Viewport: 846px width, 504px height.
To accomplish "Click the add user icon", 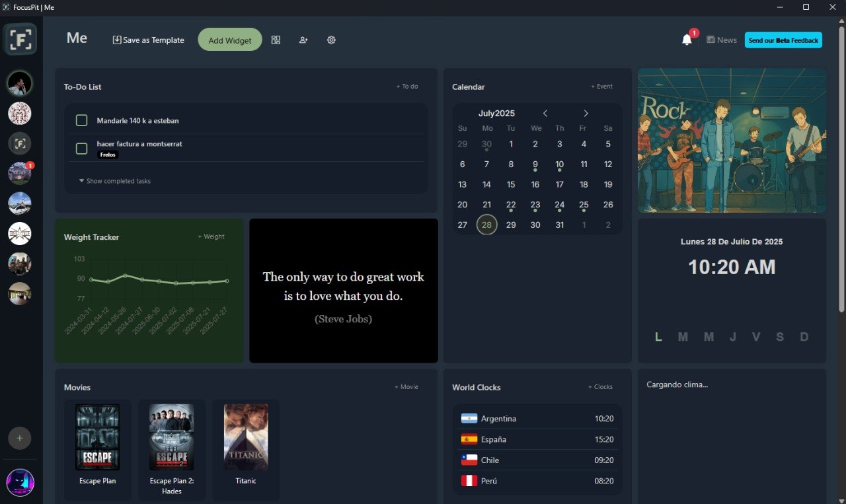I will coord(303,40).
